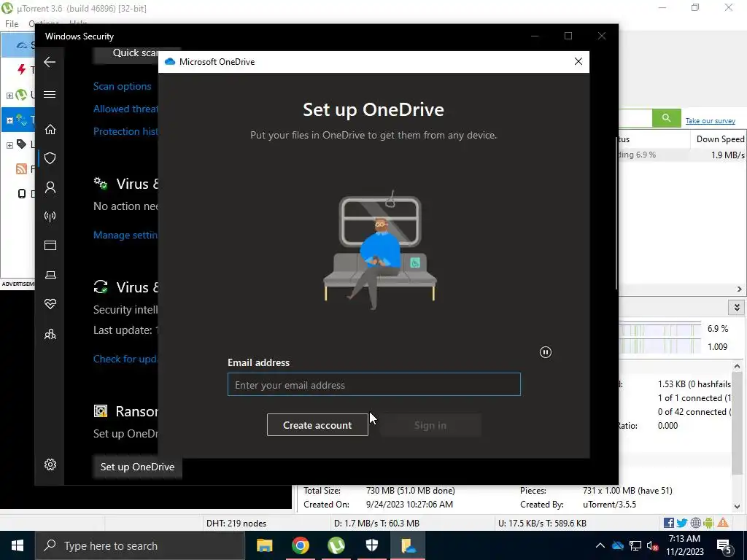This screenshot has width=747, height=560.
Task: Open Manage settings link
Action: (x=125, y=235)
